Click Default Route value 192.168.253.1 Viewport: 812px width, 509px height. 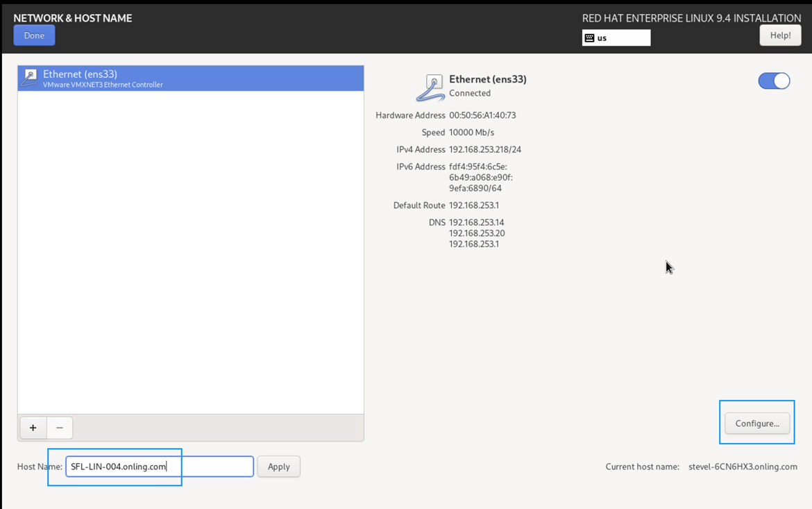(x=474, y=206)
